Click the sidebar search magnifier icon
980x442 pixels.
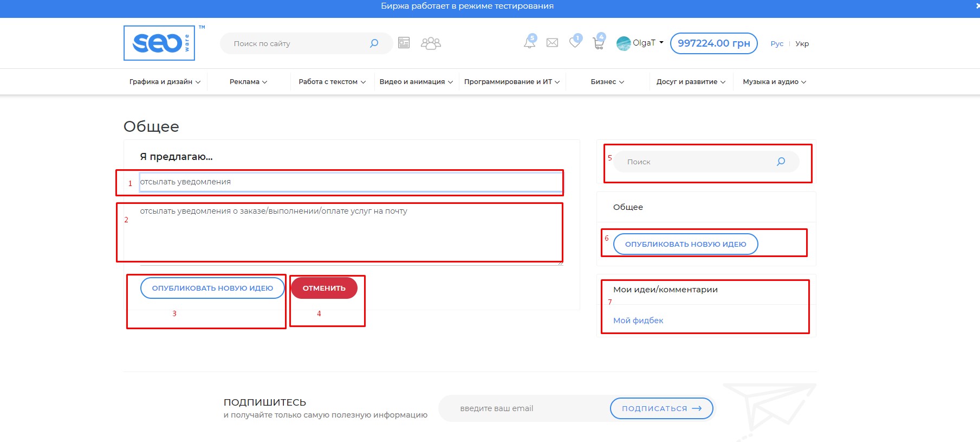781,162
